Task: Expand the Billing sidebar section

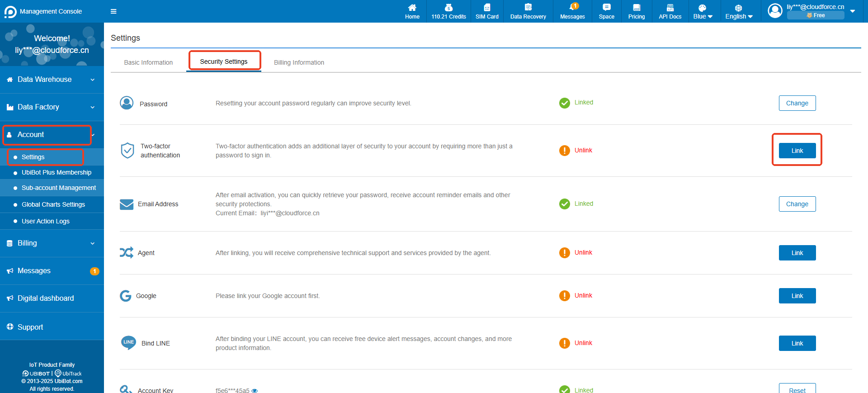Action: point(52,243)
